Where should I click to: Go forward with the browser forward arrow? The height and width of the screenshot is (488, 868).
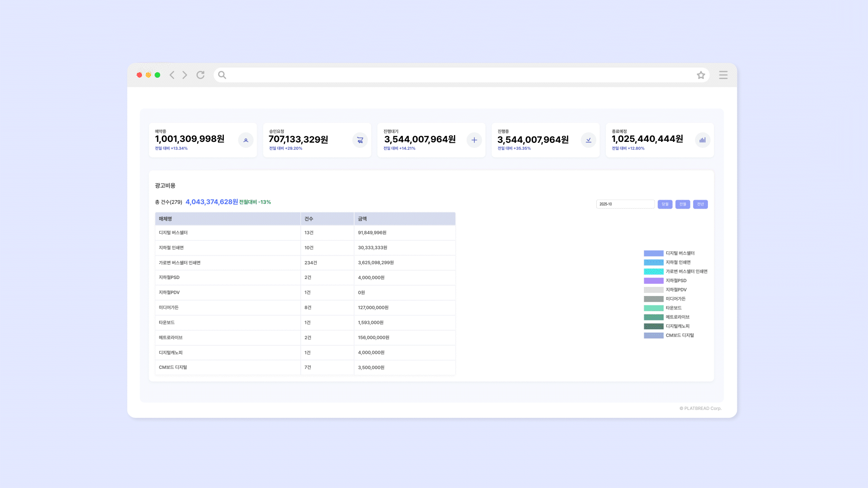(185, 75)
